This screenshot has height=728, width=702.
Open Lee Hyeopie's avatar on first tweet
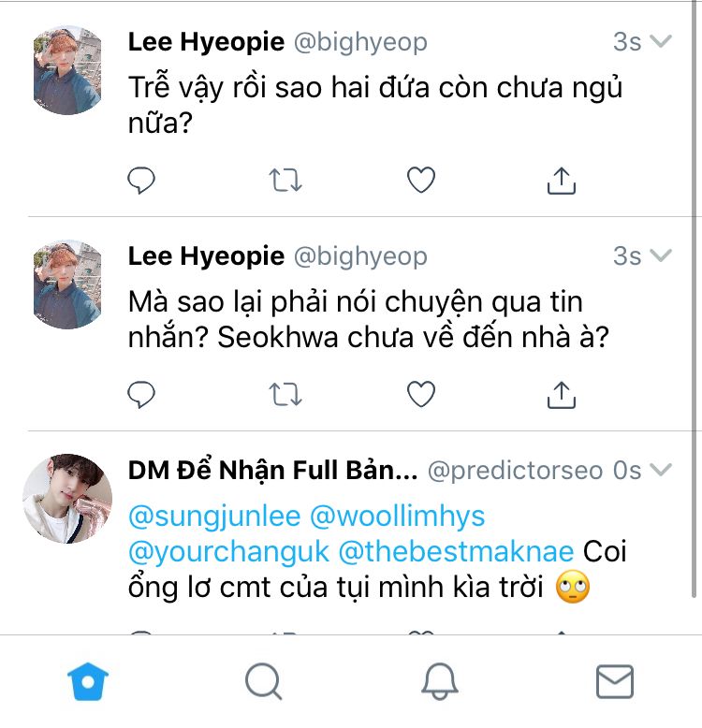tap(66, 70)
